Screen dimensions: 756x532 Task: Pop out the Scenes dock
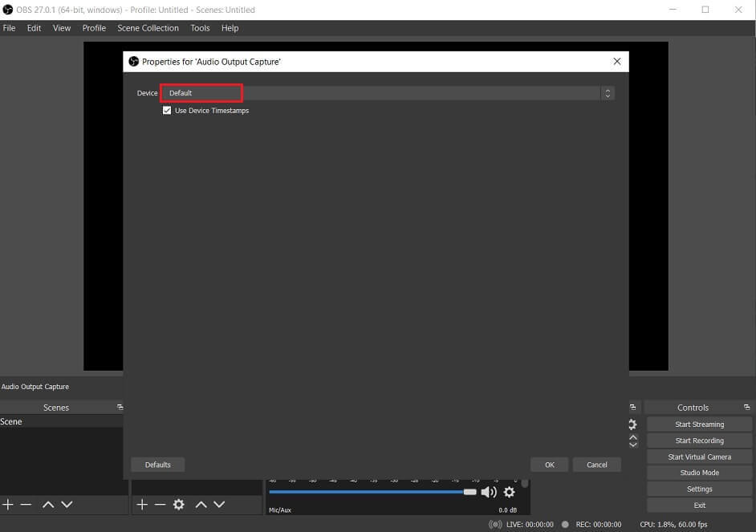coord(120,407)
